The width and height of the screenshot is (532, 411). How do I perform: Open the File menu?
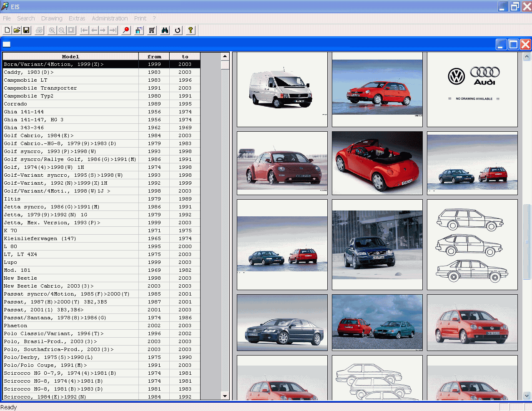(x=7, y=18)
